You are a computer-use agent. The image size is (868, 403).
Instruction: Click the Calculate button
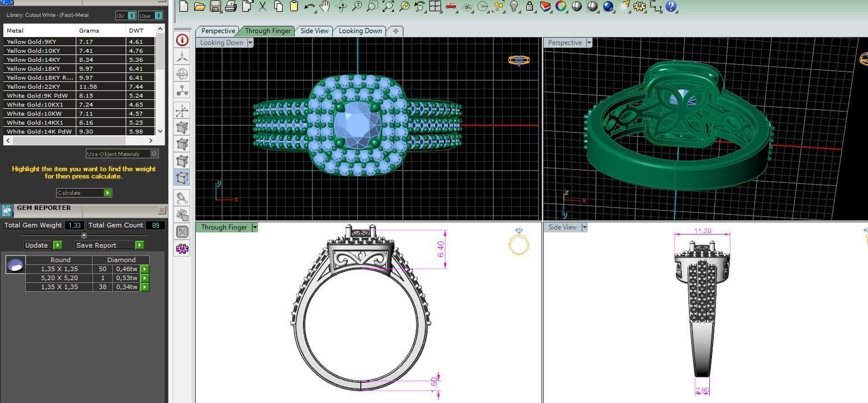click(x=84, y=193)
